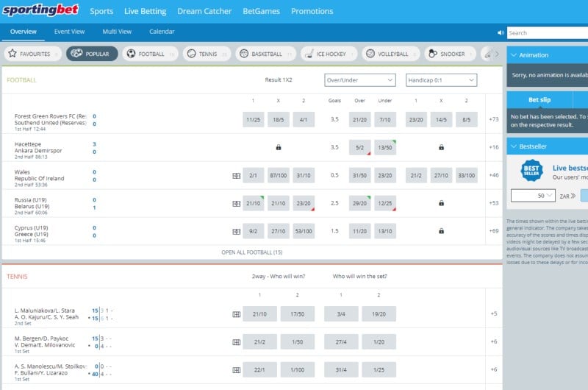
Task: Open BetGames in top navigation
Action: click(261, 11)
